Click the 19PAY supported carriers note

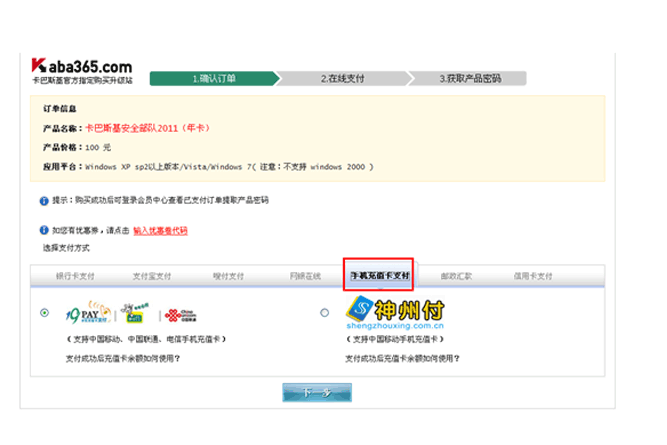coord(146,339)
